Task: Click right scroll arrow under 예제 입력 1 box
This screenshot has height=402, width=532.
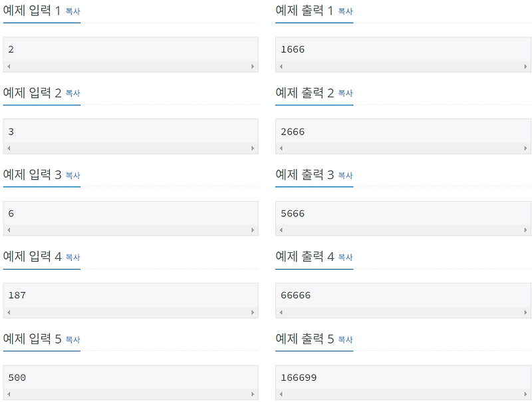Action: 253,66
